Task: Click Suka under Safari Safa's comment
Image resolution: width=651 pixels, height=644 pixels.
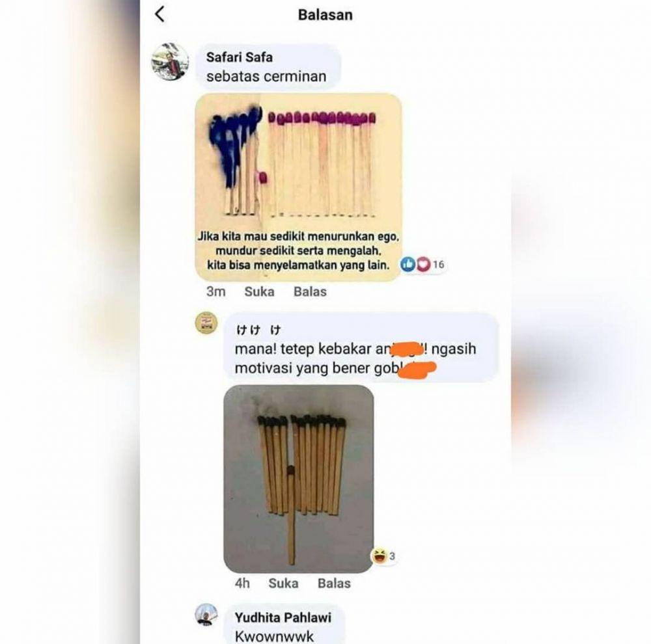Action: tap(259, 291)
